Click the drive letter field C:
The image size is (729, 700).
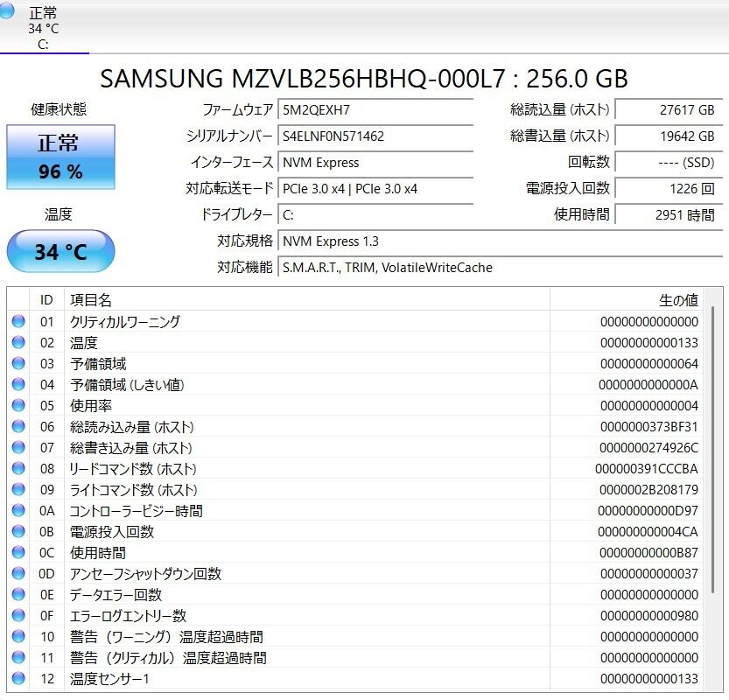375,214
